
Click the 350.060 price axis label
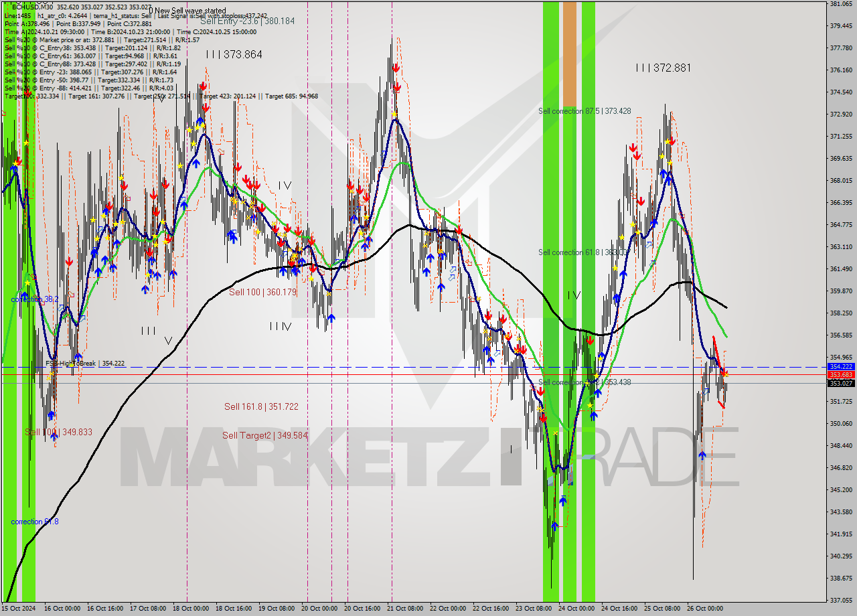841,423
